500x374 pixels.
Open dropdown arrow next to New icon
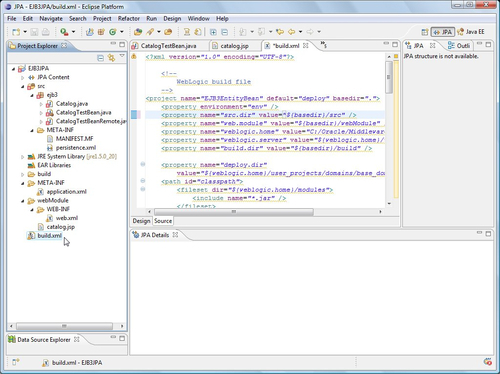tap(25, 32)
